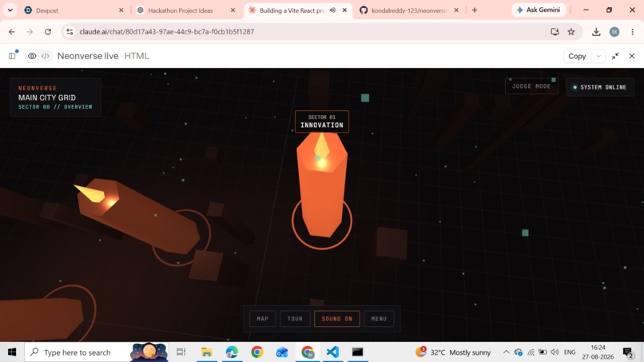Open the terminal app on the taskbar
Screen dimensions: 644x362
point(358,352)
